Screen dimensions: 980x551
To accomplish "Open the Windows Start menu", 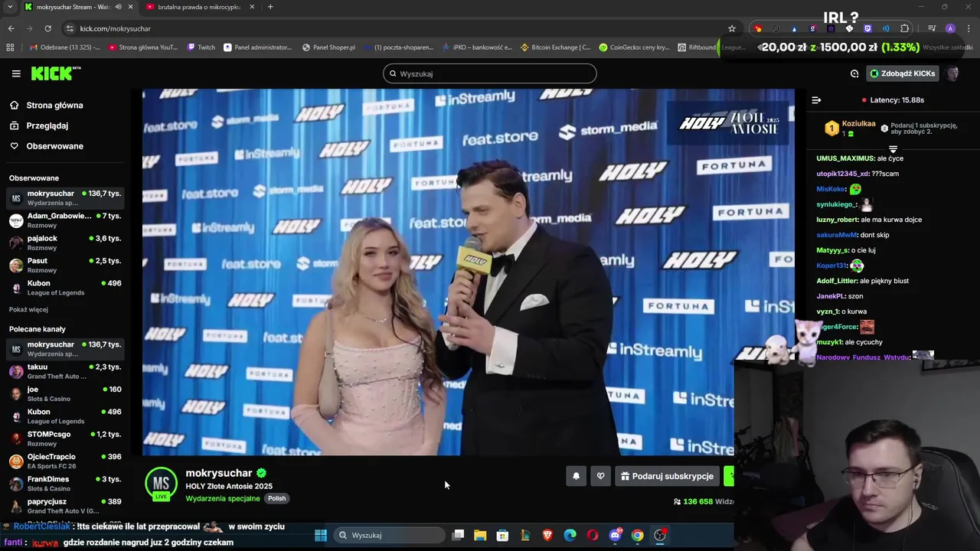I will [x=321, y=535].
